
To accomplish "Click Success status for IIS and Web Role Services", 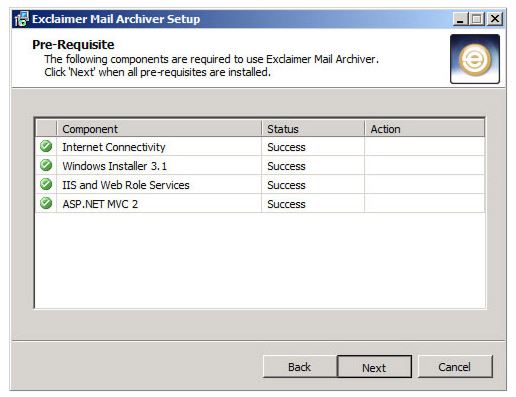I will [286, 185].
